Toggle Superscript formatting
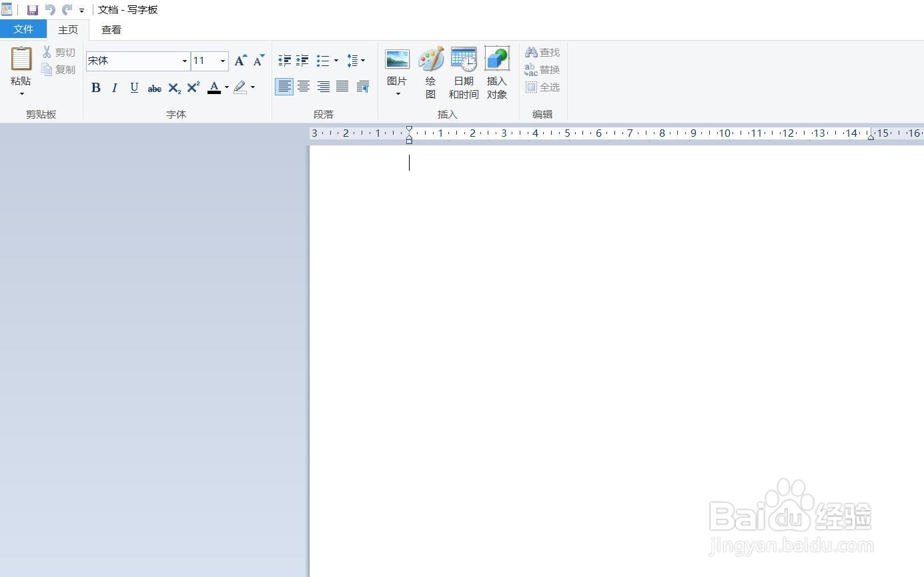The height and width of the screenshot is (577, 924). (193, 87)
